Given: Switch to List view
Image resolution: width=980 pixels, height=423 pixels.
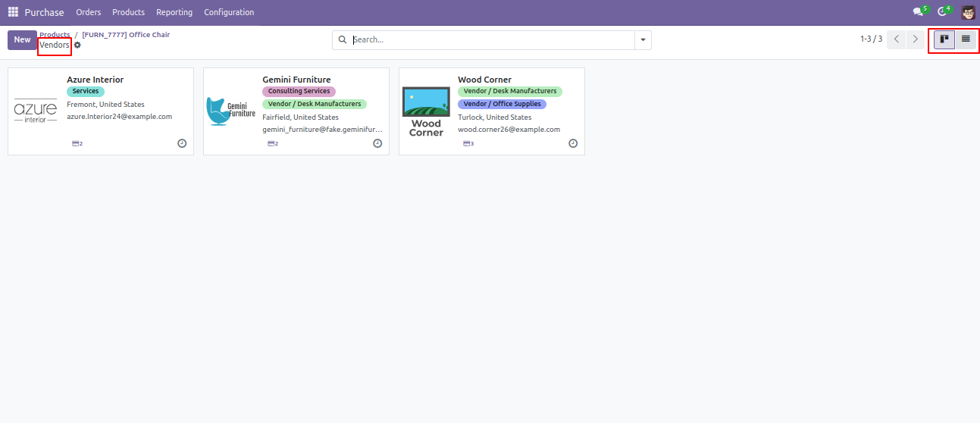Looking at the screenshot, I should point(966,39).
